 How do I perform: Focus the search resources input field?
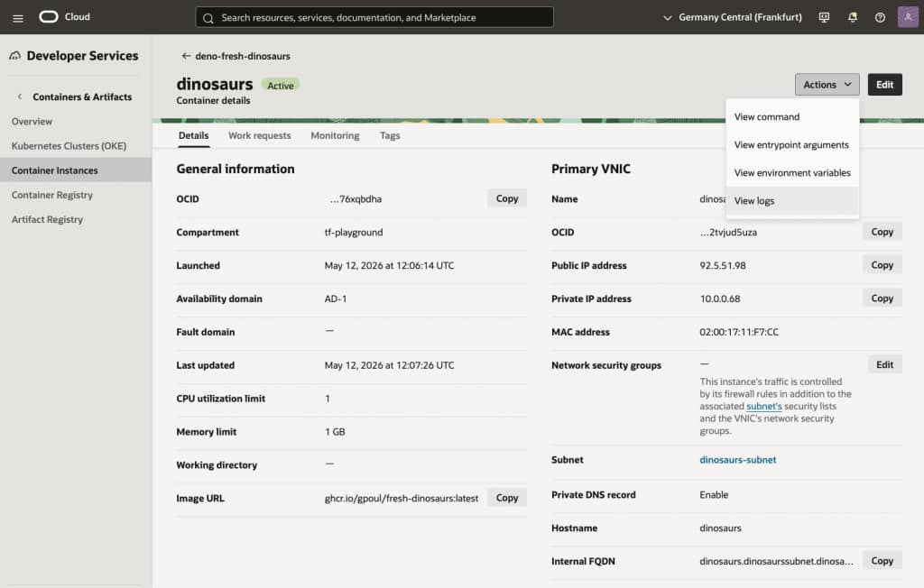pyautogui.click(x=374, y=17)
